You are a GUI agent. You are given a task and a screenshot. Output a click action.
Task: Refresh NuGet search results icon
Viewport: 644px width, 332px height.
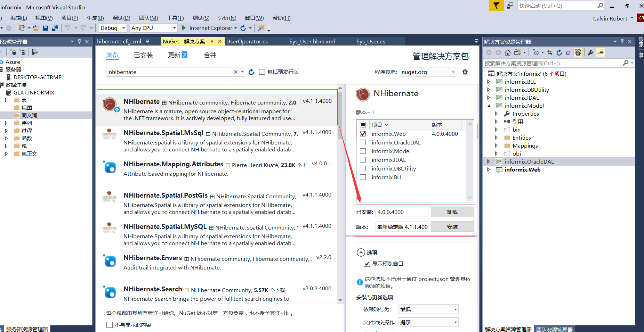tap(251, 72)
